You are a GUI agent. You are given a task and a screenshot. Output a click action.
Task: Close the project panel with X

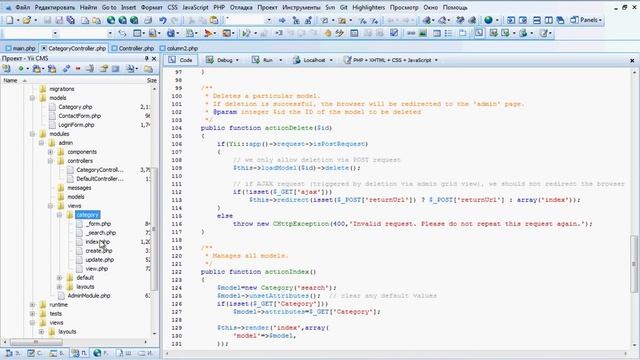click(154, 58)
